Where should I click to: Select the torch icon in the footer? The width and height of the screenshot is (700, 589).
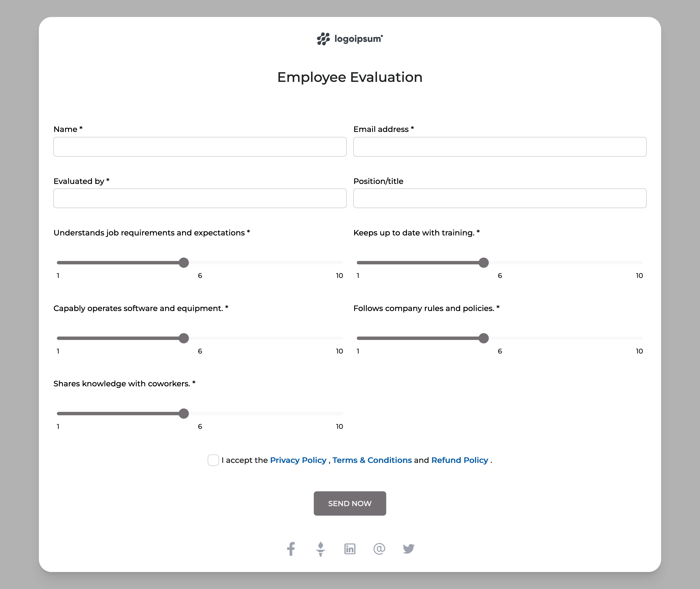(320, 549)
